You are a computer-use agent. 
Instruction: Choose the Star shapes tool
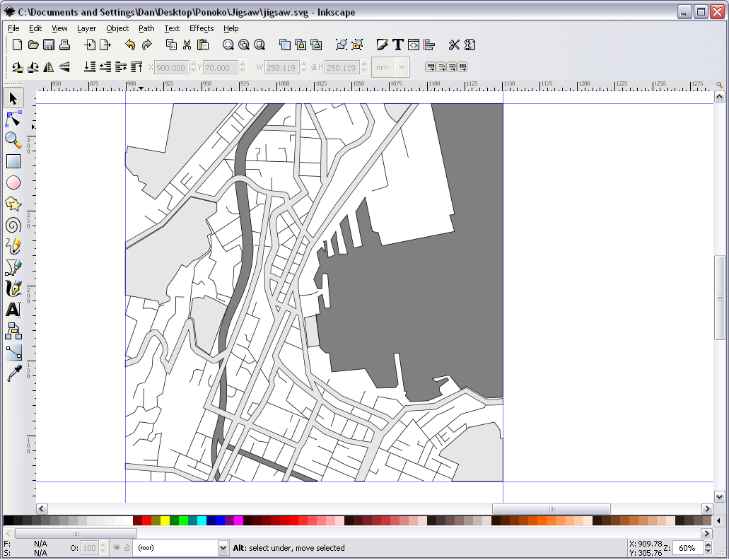(x=13, y=204)
